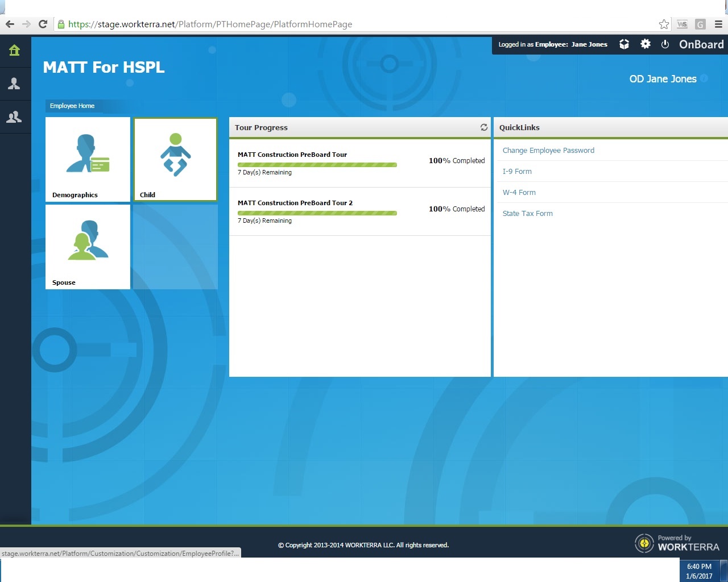Refresh the Tour Progress panel
Image resolution: width=728 pixels, height=582 pixels.
(x=483, y=127)
